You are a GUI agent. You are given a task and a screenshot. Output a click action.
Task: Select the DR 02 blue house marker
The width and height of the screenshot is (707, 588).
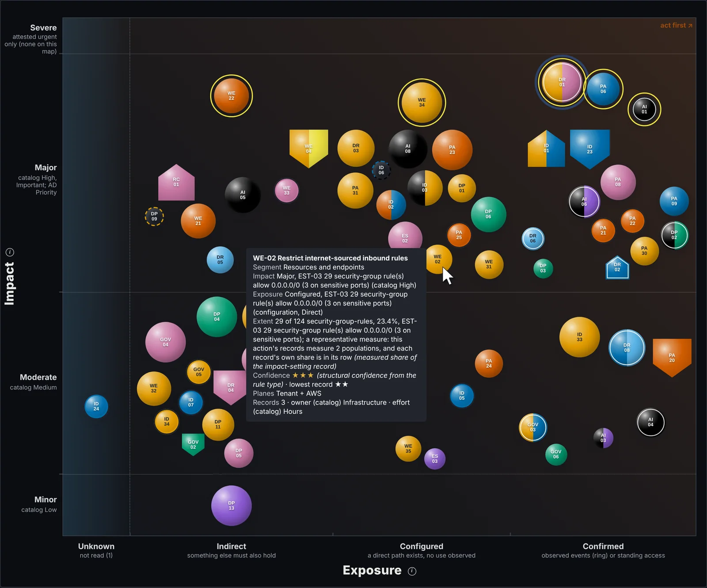(x=617, y=267)
